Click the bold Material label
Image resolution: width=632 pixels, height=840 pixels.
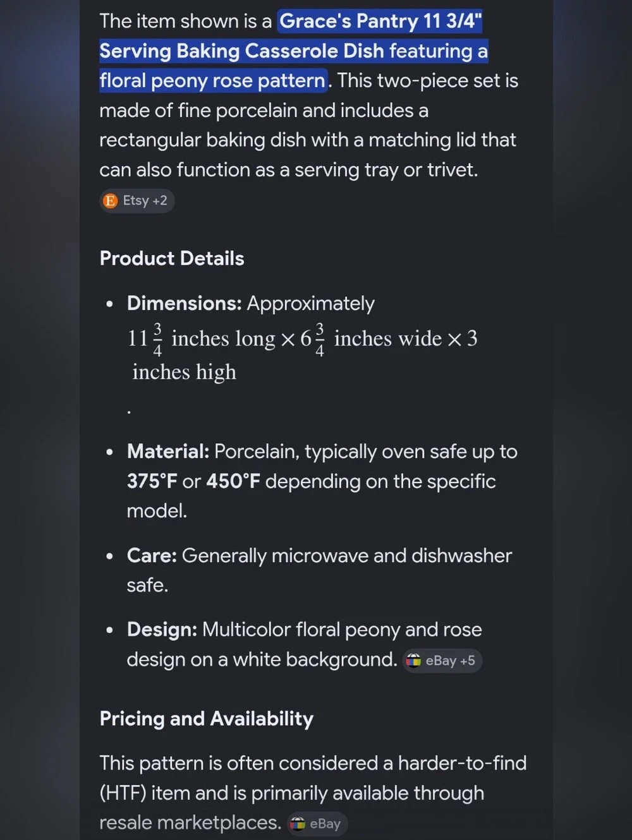click(x=168, y=452)
